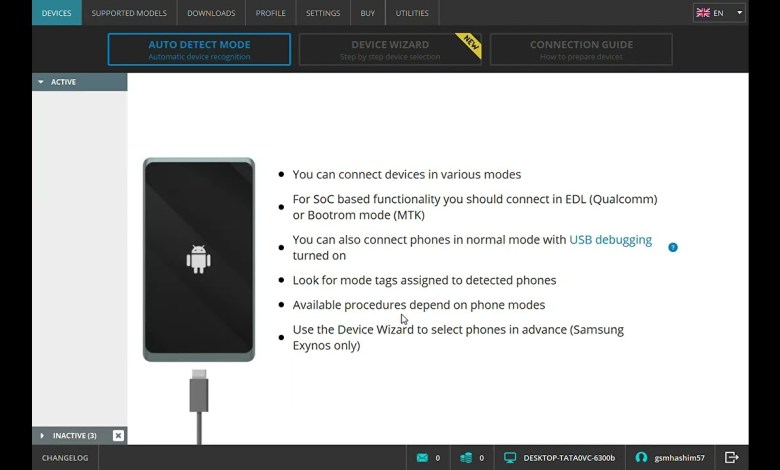Open the EN language dropdown arrow
This screenshot has width=780, height=470.
pos(739,13)
